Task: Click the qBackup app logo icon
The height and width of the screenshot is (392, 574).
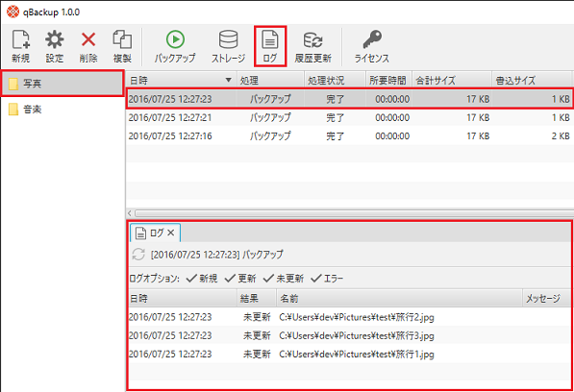Action: click(12, 12)
